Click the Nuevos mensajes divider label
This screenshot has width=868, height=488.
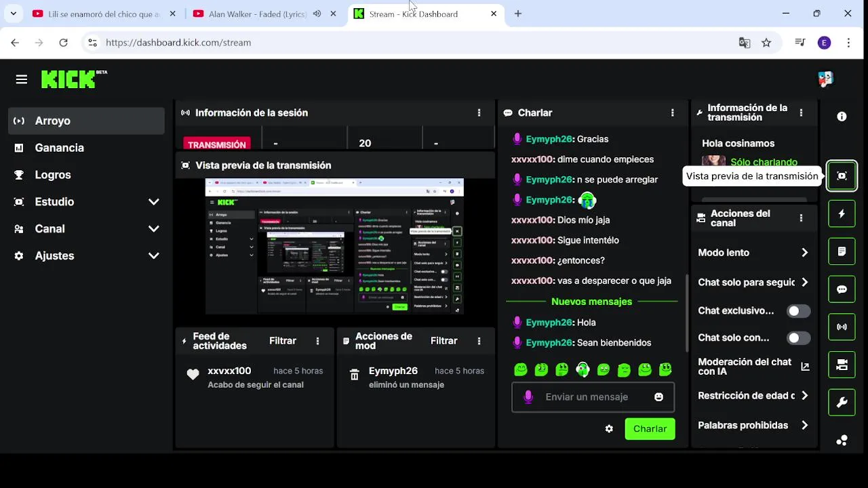(x=592, y=302)
